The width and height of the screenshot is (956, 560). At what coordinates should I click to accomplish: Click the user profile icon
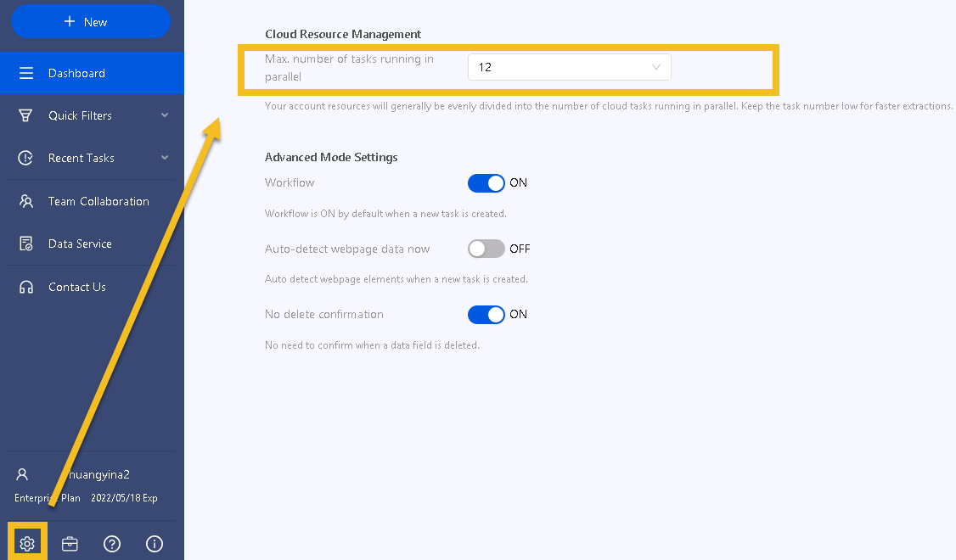(x=22, y=474)
